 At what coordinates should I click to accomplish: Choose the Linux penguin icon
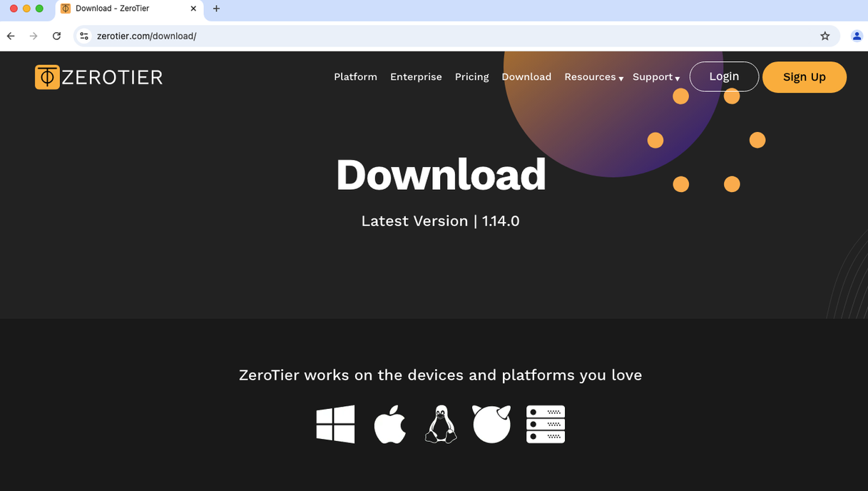[x=441, y=424]
